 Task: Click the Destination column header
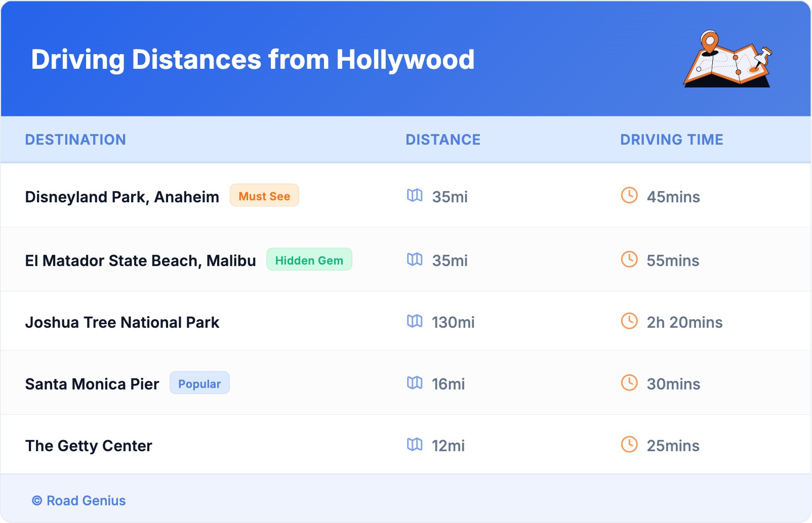pos(75,140)
